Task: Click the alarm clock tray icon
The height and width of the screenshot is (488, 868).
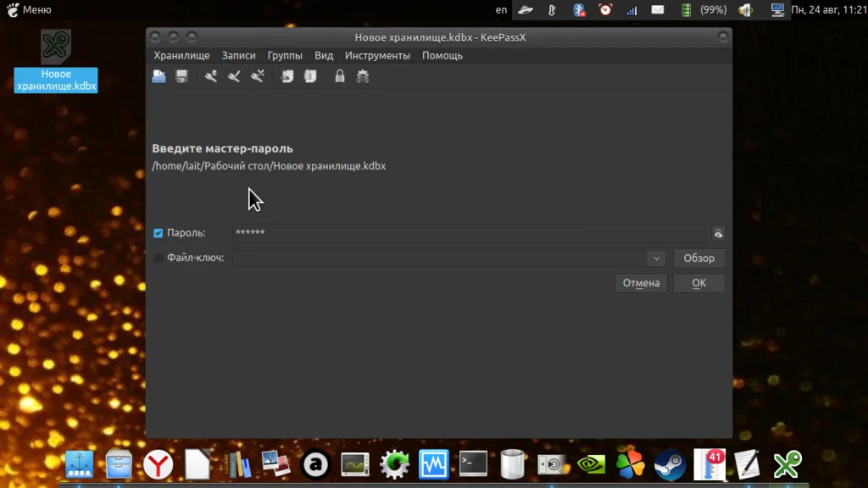Action: pos(605,9)
